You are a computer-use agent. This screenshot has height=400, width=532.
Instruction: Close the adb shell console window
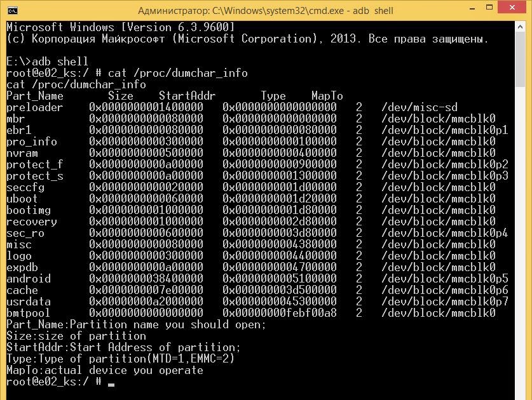[512, 7]
